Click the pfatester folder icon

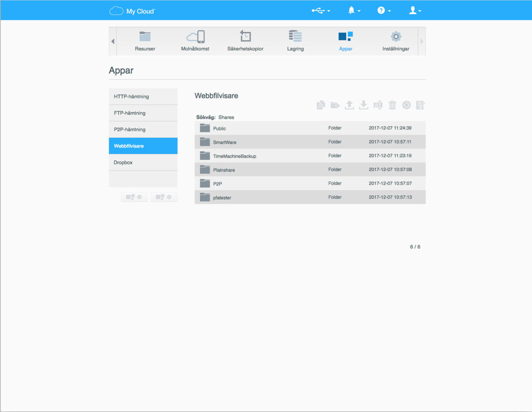(x=205, y=197)
